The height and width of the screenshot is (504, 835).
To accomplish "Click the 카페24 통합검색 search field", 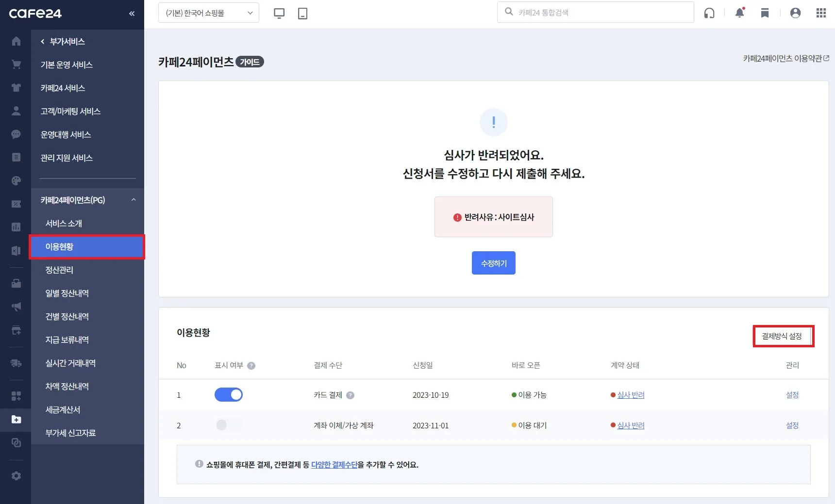I will [596, 12].
